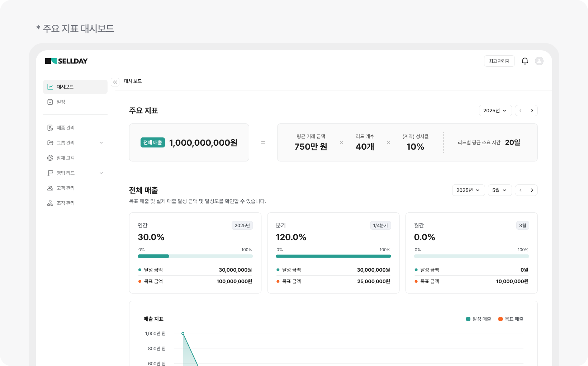Click the 20일 average lead time value

513,142
